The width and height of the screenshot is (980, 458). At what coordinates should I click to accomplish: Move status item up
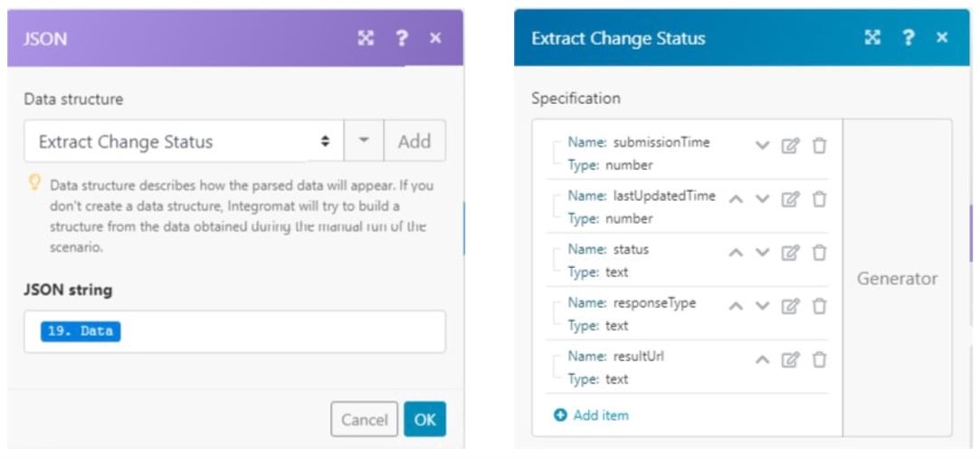tap(737, 253)
